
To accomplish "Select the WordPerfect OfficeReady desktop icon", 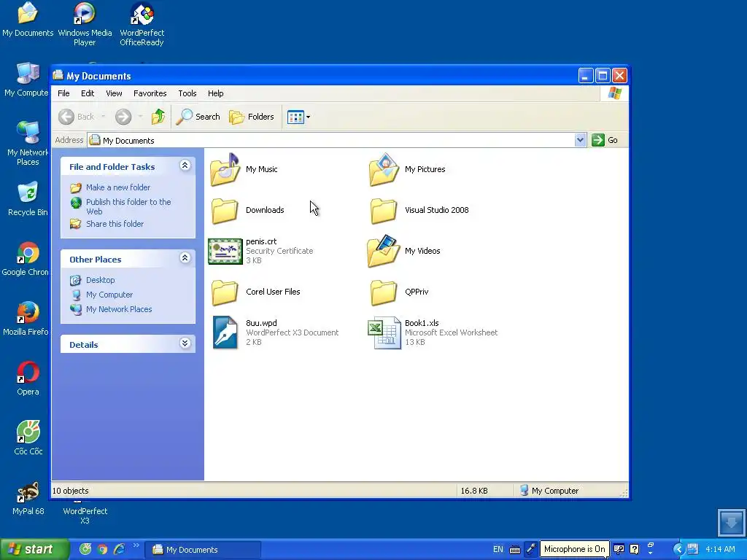I will [x=142, y=24].
